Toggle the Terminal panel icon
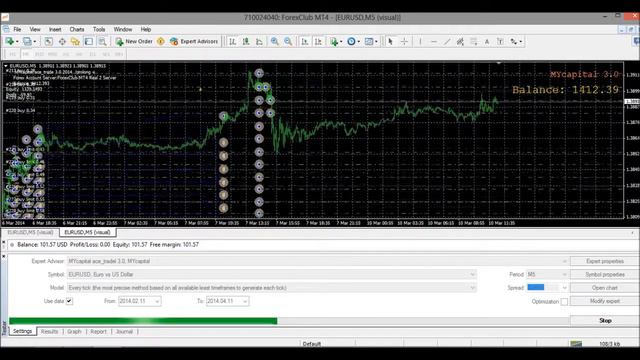 coord(89,41)
